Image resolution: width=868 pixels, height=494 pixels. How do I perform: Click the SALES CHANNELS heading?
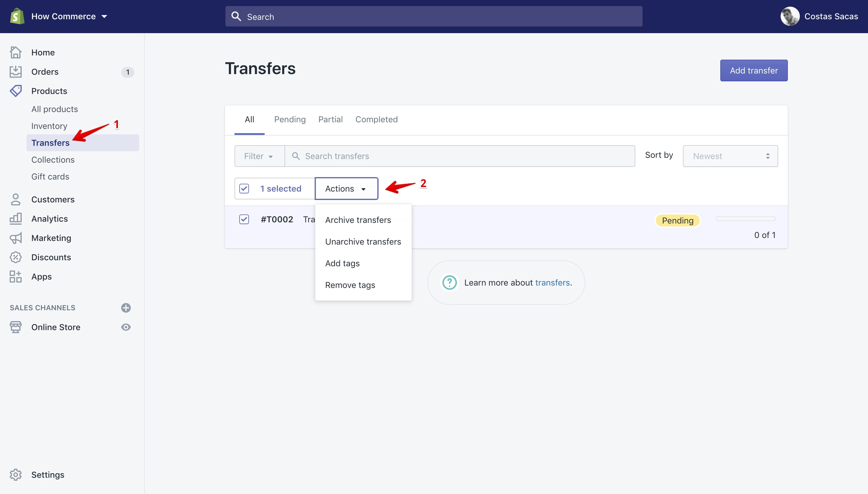click(x=42, y=308)
